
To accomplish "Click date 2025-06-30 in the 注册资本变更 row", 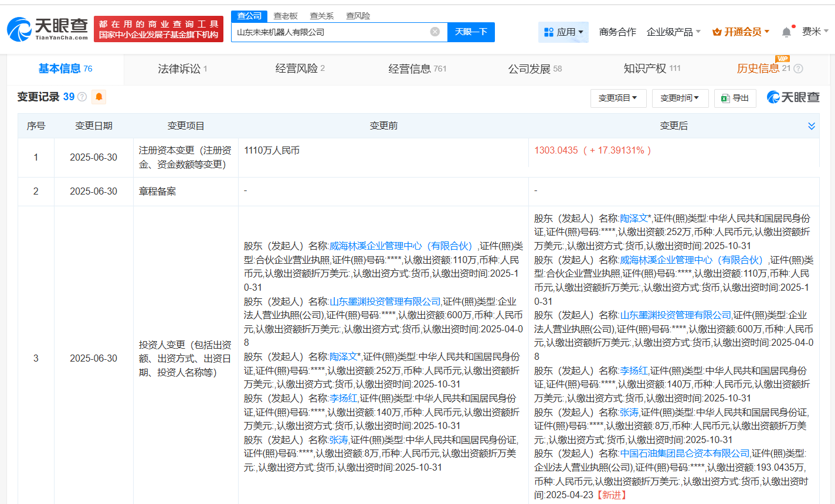I will tap(94, 158).
